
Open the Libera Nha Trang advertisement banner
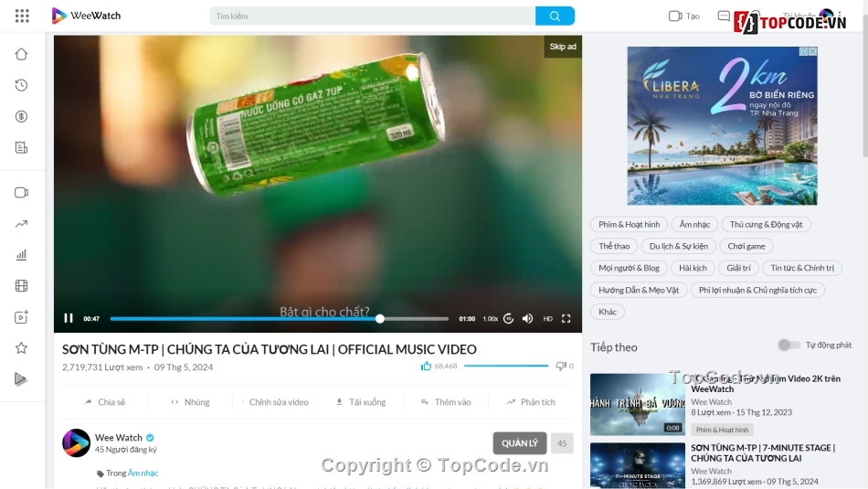(722, 126)
